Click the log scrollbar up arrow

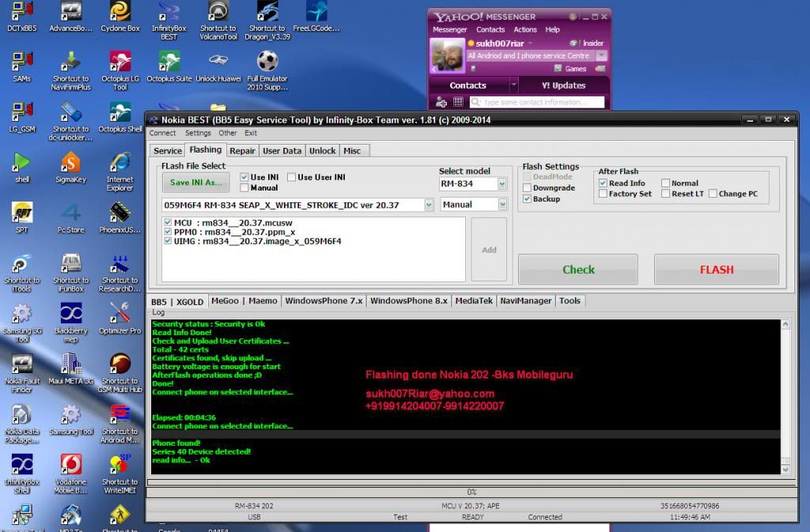click(785, 325)
